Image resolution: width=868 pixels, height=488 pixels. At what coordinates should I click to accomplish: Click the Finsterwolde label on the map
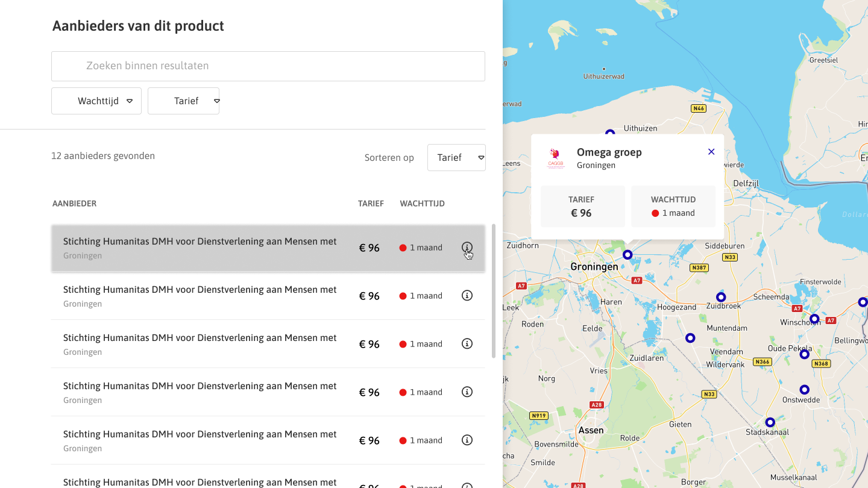tap(820, 282)
